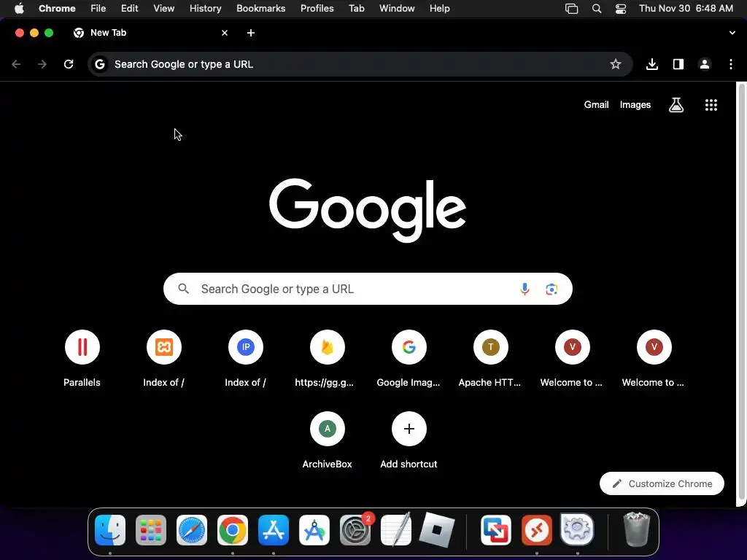The height and width of the screenshot is (560, 747).
Task: Open the Search Labs flask icon
Action: 676,105
